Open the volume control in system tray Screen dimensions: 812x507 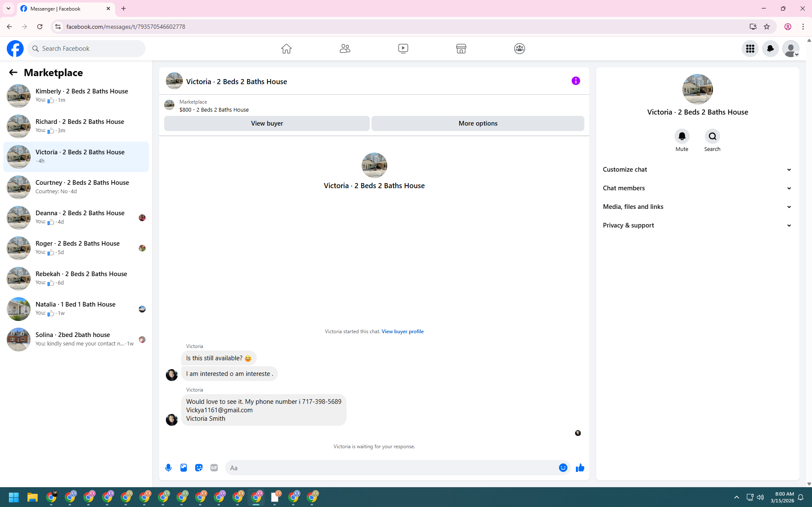(760, 497)
